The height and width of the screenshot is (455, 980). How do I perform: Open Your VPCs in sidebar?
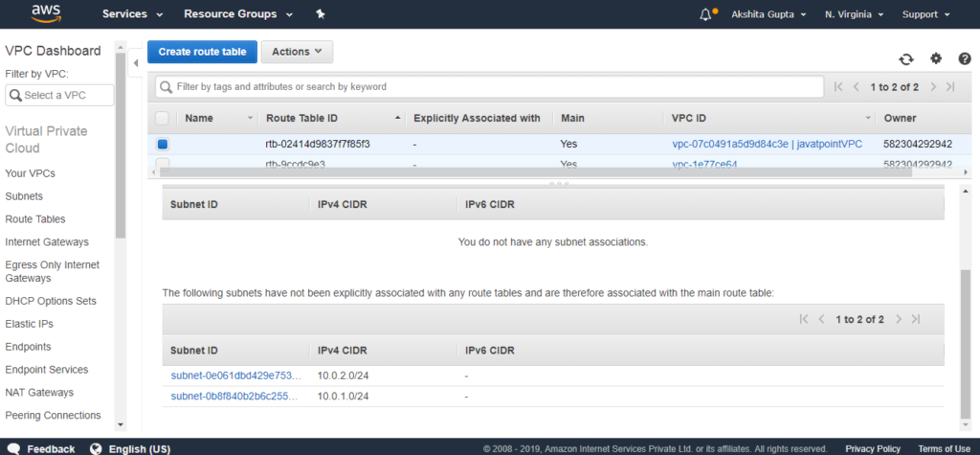point(28,173)
